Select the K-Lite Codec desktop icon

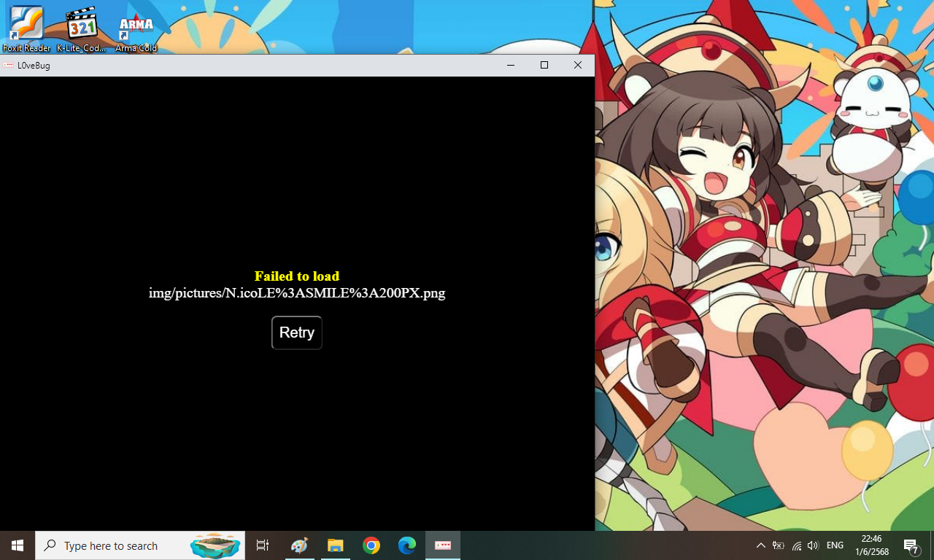click(x=82, y=29)
